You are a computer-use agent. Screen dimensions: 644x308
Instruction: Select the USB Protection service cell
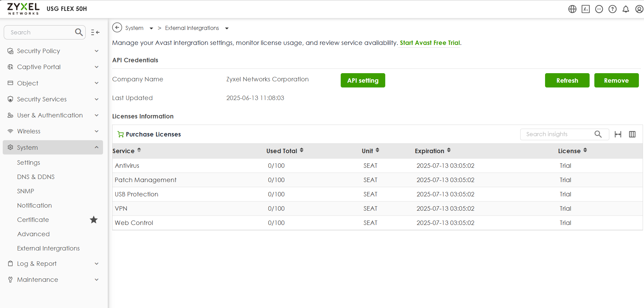[x=136, y=194]
